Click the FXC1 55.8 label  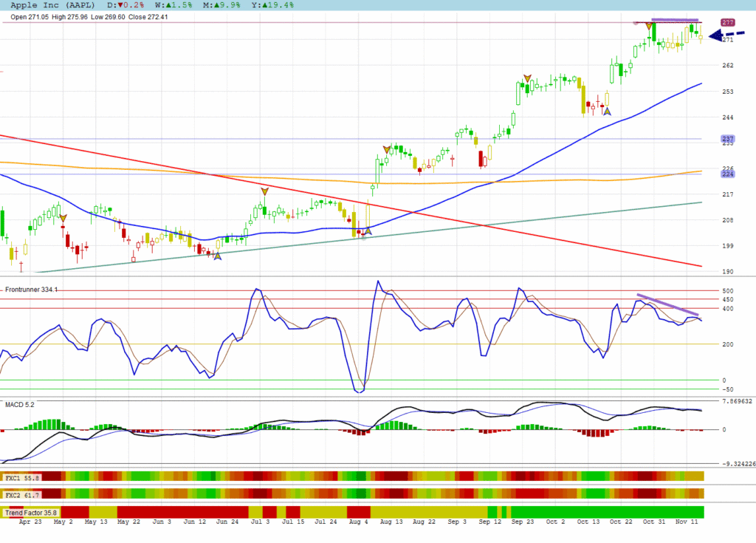[22, 478]
